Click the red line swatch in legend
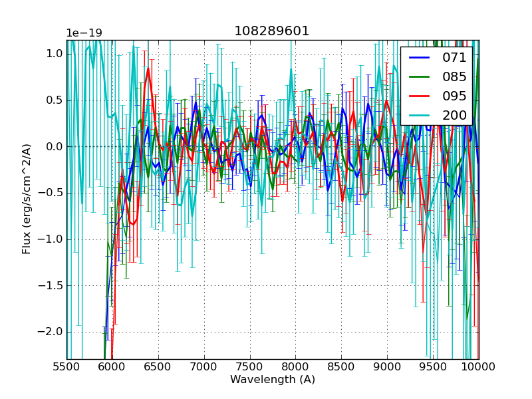Image resolution: width=532 pixels, height=399 pixels. (420, 96)
